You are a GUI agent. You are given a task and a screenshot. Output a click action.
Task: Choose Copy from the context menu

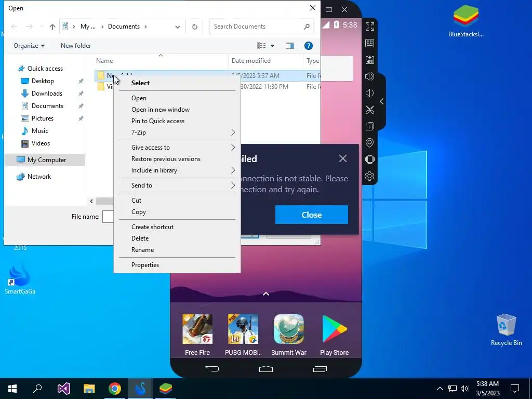[177, 212]
